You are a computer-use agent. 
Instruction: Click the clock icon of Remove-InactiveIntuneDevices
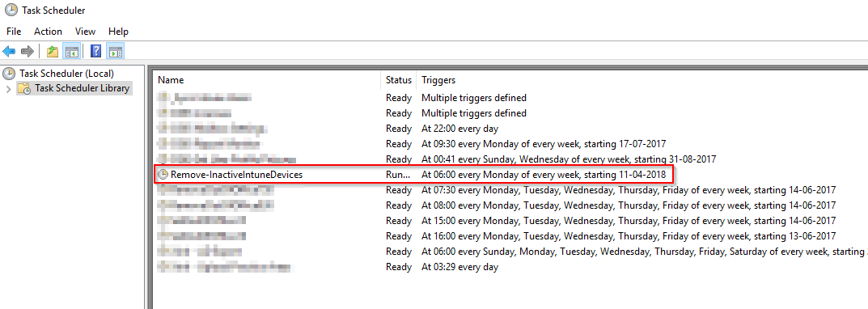click(163, 175)
